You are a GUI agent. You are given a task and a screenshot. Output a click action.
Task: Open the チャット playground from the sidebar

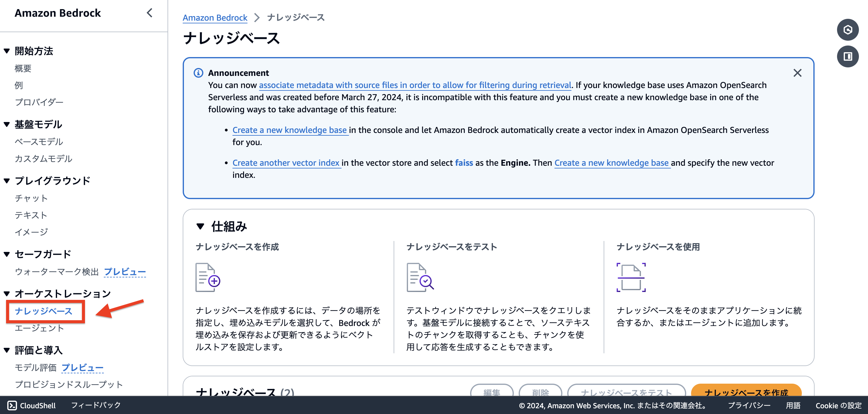31,198
